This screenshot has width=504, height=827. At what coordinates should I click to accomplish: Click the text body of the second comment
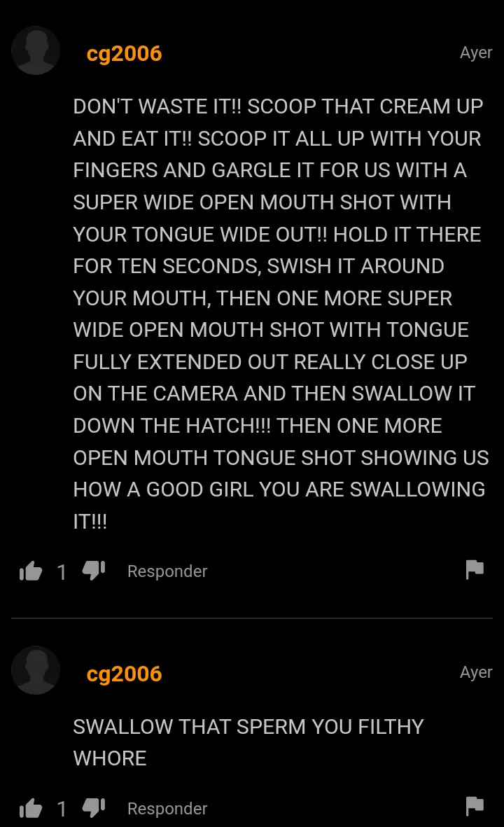coord(248,742)
